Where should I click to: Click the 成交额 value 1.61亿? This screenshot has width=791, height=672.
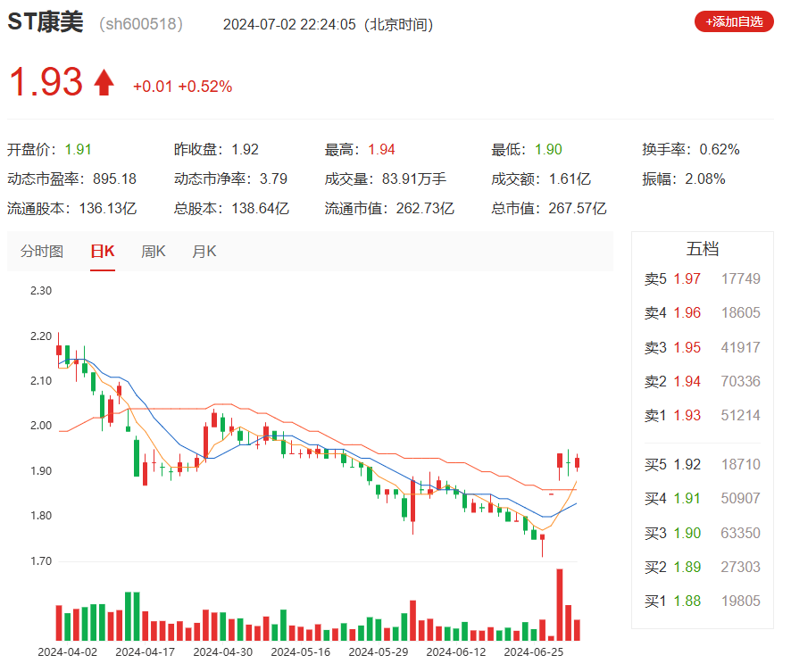[570, 179]
